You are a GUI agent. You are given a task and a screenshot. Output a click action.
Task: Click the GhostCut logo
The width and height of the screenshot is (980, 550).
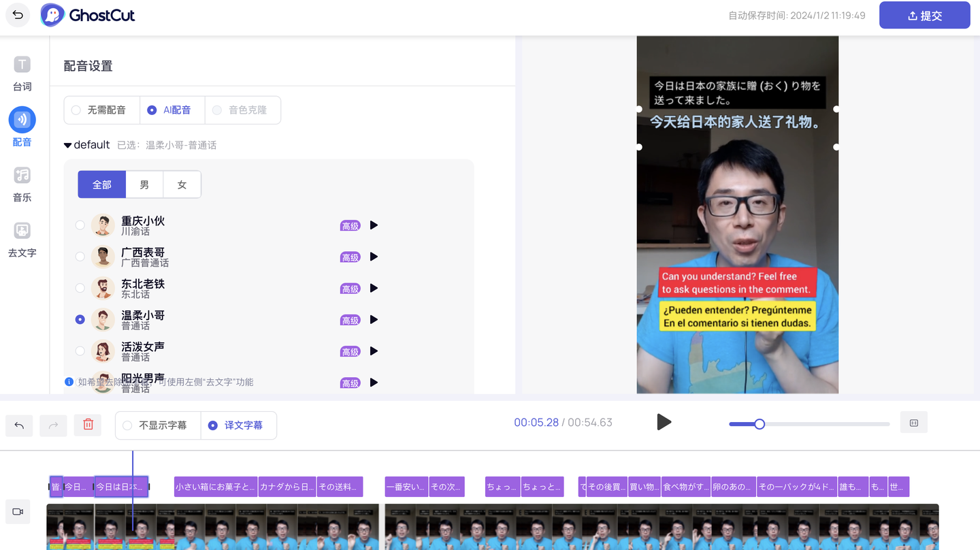point(88,15)
